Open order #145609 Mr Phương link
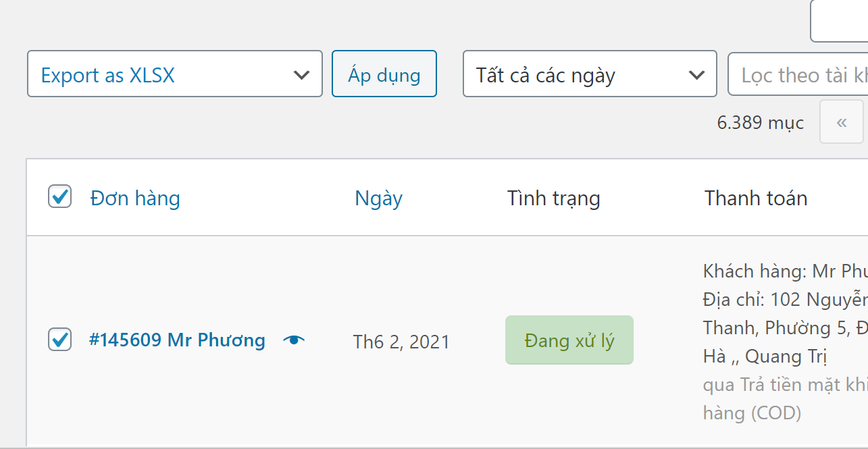This screenshot has height=449, width=868. coord(177,340)
